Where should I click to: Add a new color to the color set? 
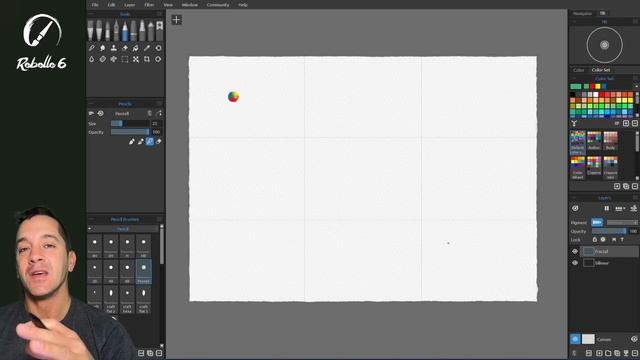pos(626,123)
